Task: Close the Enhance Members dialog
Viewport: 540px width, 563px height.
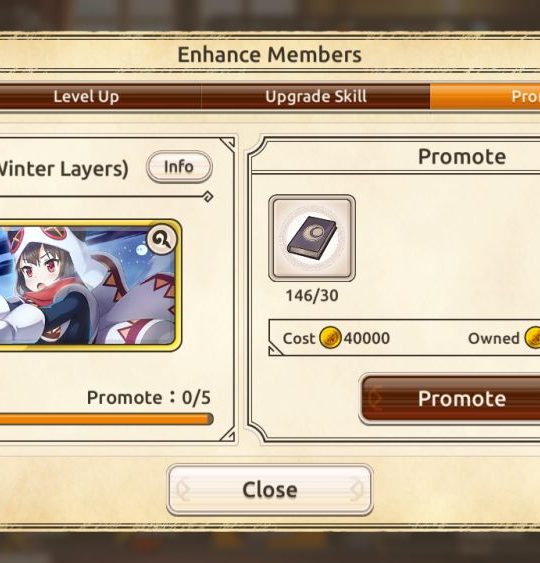Action: click(x=270, y=490)
